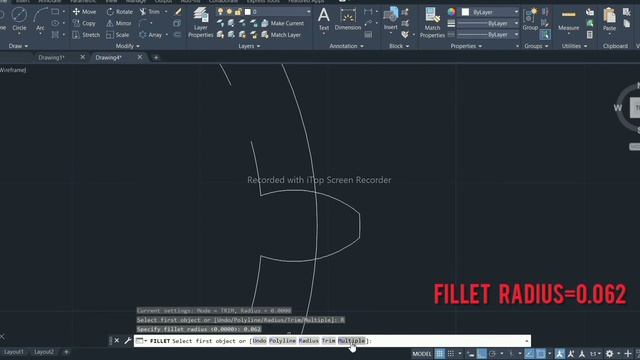
Task: Switch to the Layout1 tab
Action: pos(13,352)
